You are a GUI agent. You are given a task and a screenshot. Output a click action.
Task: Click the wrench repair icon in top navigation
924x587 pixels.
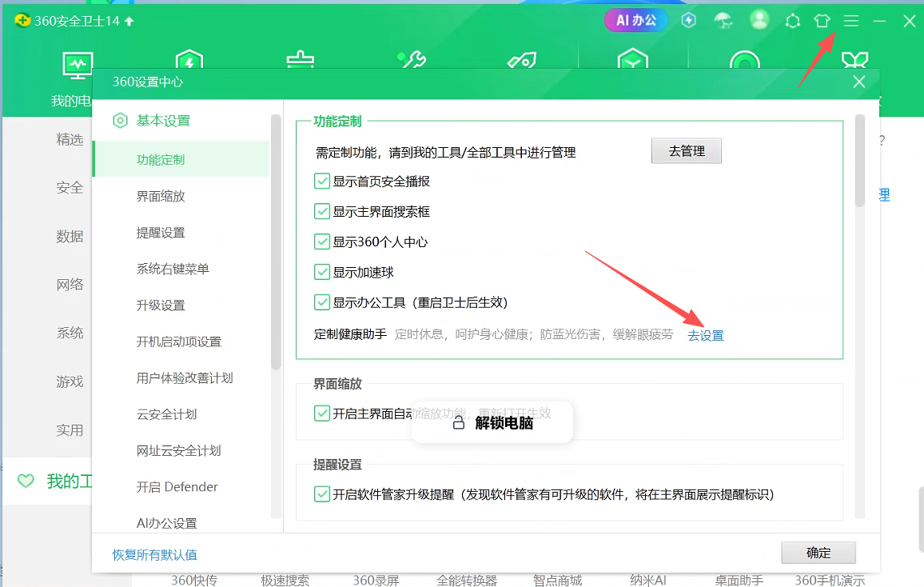tap(412, 62)
